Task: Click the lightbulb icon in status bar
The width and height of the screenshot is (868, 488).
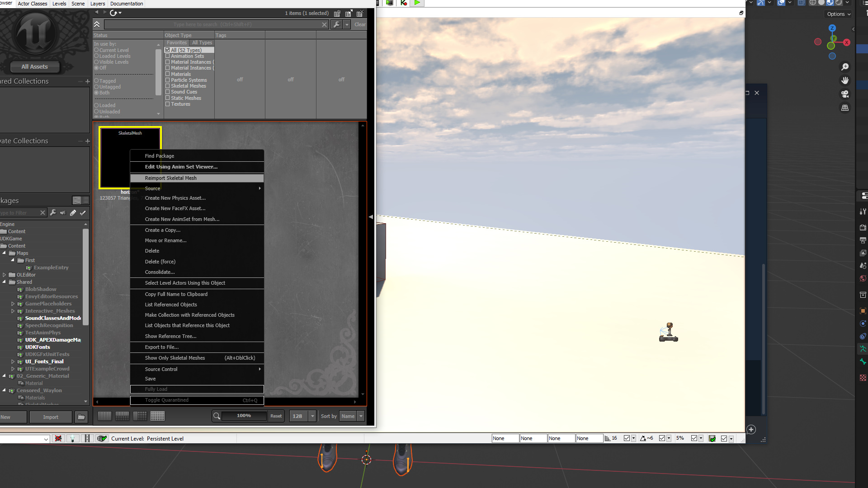Action: (x=72, y=438)
